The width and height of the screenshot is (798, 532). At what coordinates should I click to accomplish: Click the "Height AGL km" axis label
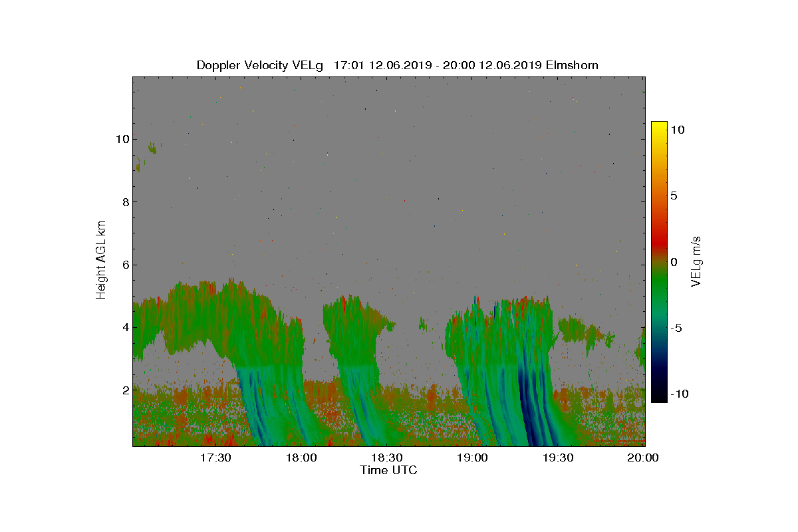[101, 260]
